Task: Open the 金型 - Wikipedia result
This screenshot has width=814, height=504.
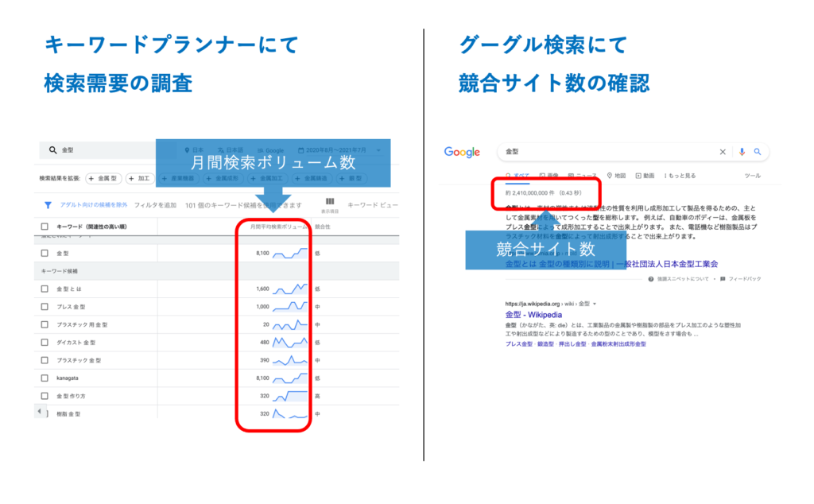Action: tap(533, 315)
